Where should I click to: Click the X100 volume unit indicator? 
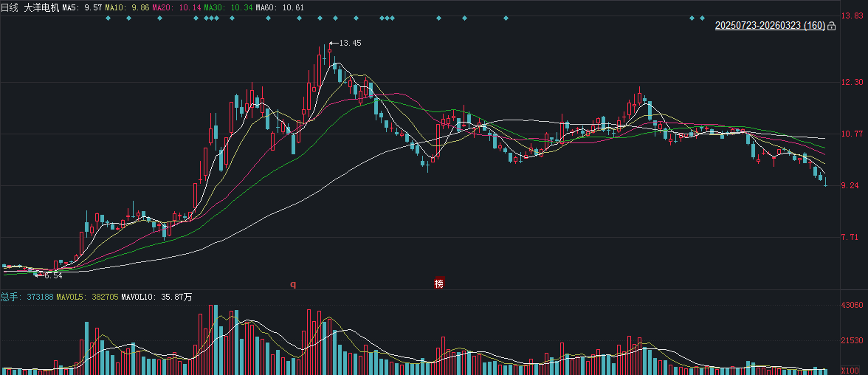click(851, 370)
